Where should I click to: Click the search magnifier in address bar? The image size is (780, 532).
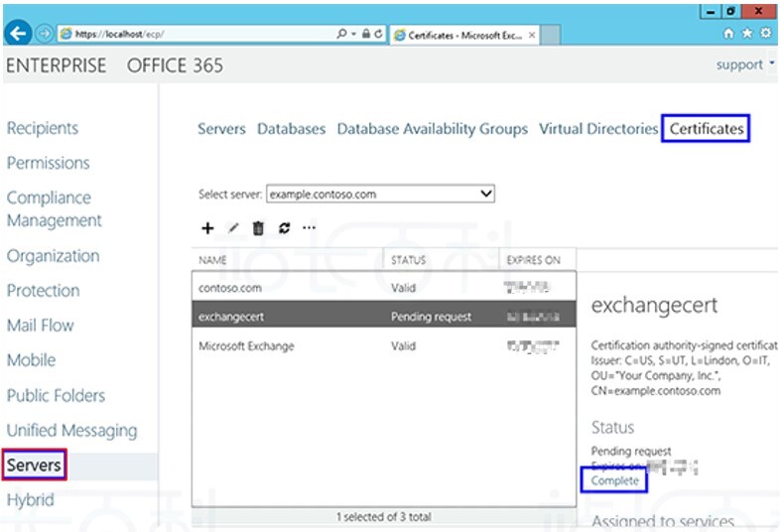click(341, 34)
